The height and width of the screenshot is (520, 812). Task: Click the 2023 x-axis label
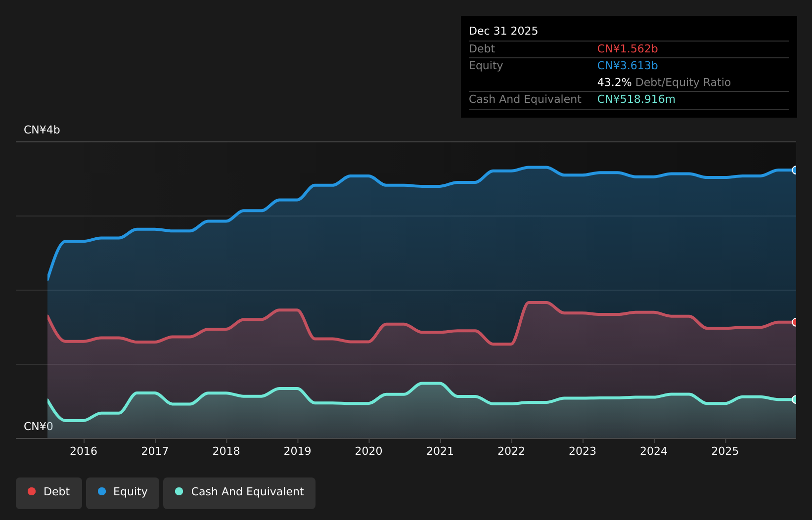coord(583,451)
